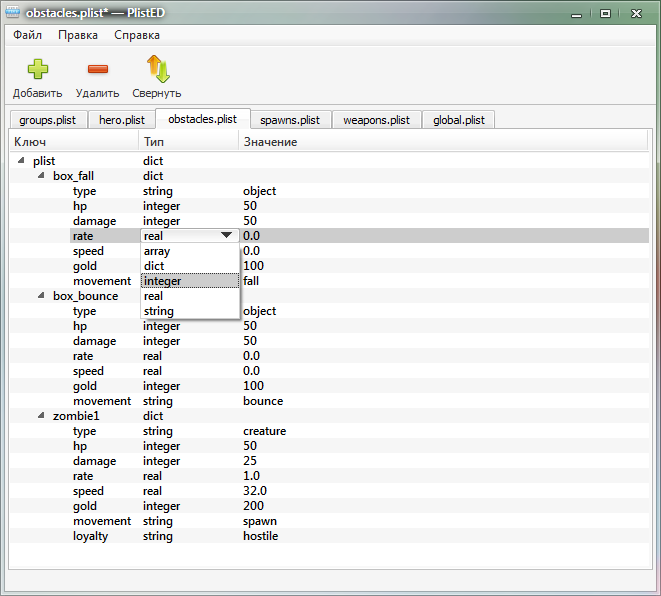This screenshot has height=596, width=661.
Task: Click the PlistED app icon in title bar
Action: (x=13, y=13)
